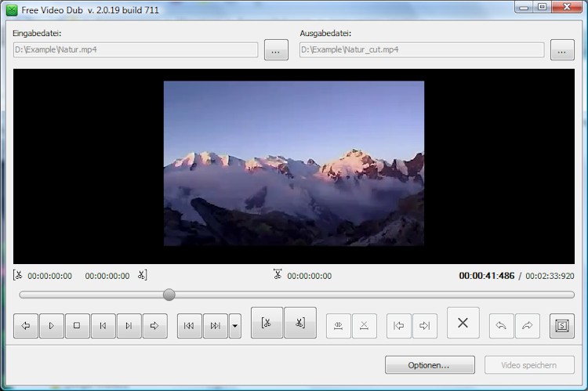Screen dimensions: 588x391
Task: Go to the next frame button
Action: pyautogui.click(x=129, y=326)
